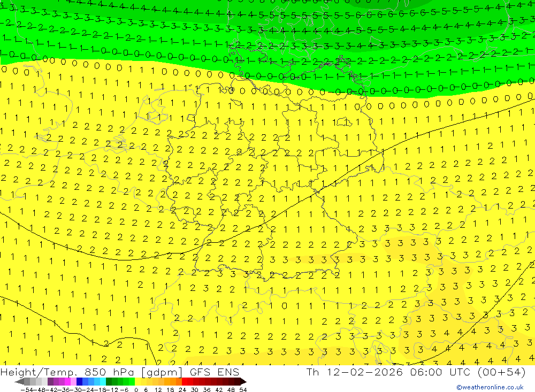Click the dark brown right arrow end of the color scale

click(243, 382)
